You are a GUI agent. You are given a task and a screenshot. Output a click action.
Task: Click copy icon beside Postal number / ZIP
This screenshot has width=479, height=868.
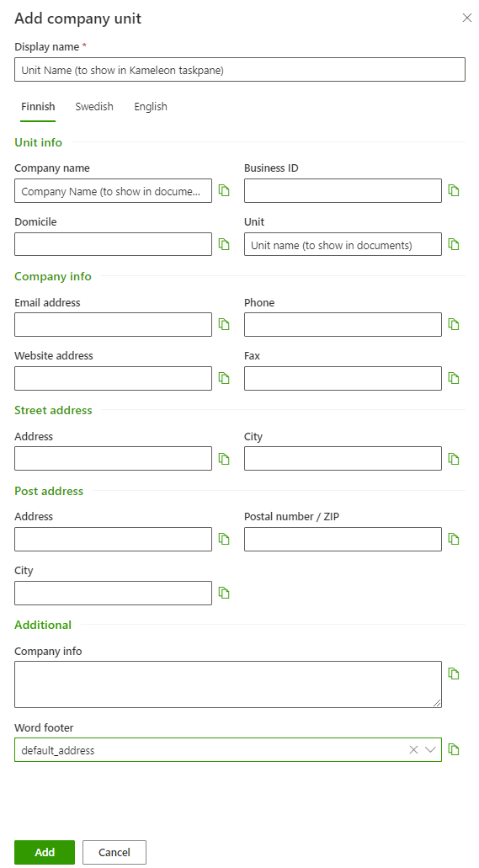(454, 539)
